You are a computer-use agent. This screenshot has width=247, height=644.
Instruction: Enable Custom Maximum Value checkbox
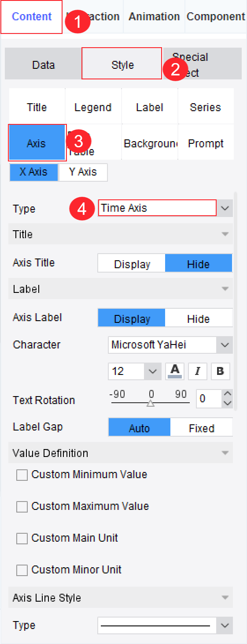pyautogui.click(x=22, y=507)
